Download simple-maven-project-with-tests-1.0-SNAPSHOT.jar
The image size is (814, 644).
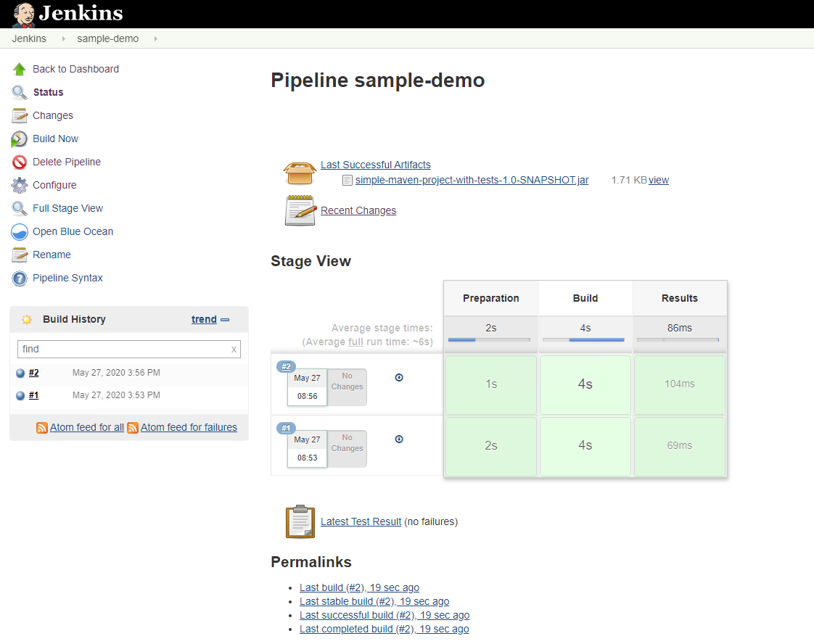[472, 180]
